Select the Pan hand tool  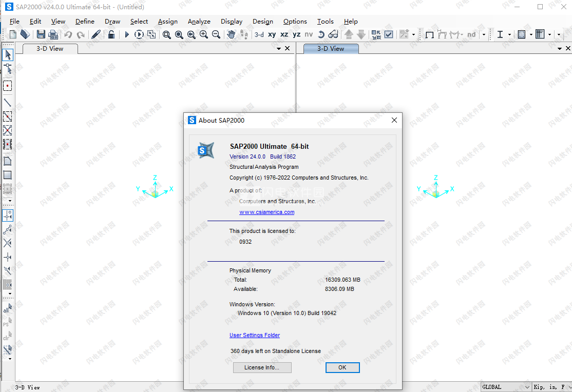click(231, 34)
